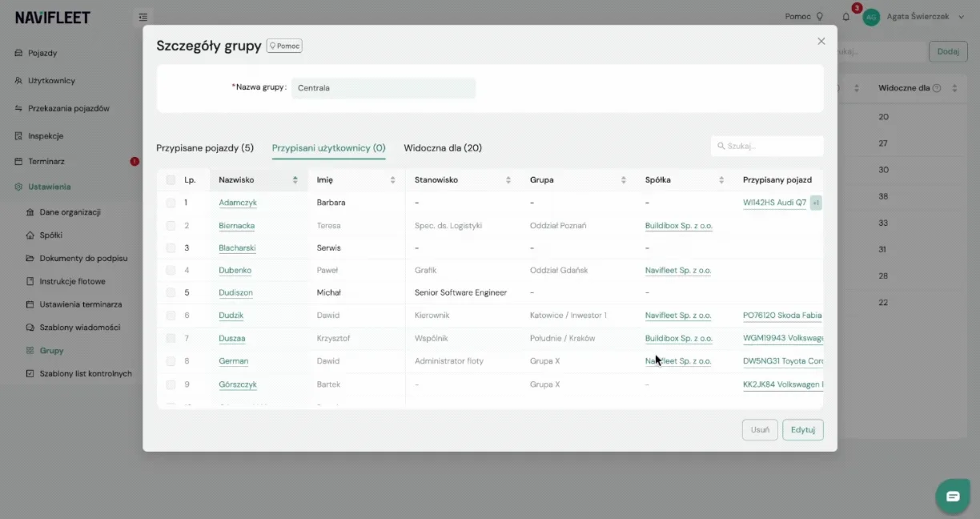Select the Przypisani użytkownicy (0) tab
The image size is (980, 519).
(329, 148)
